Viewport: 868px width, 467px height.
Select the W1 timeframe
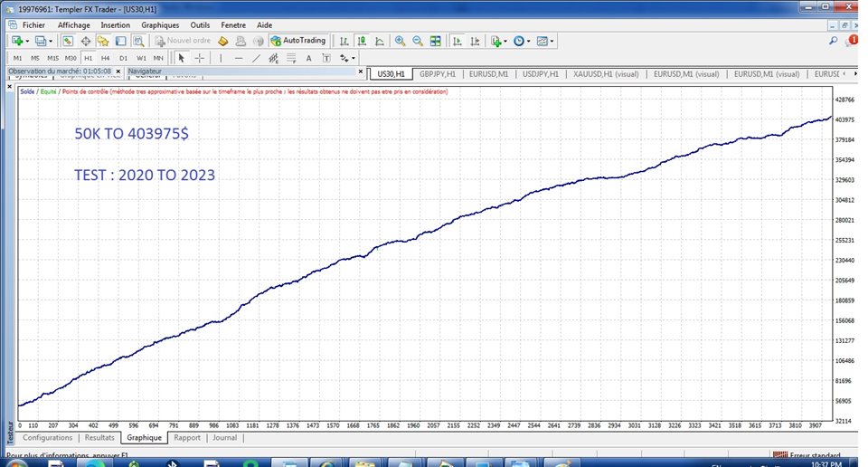tap(141, 58)
